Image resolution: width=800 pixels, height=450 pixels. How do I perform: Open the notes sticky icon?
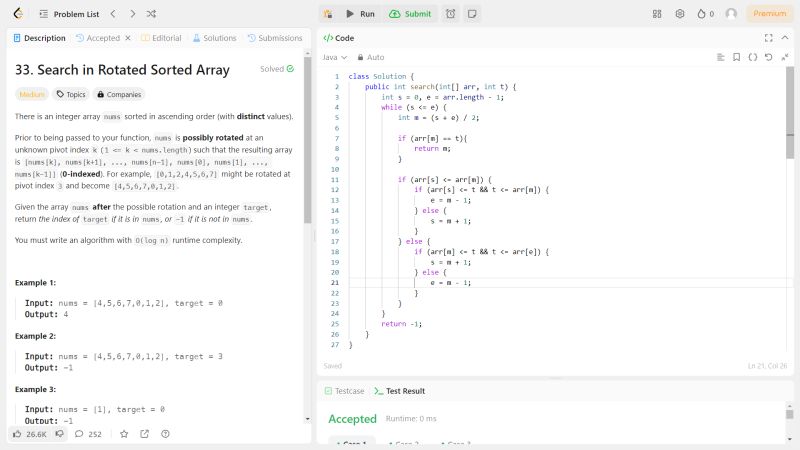472,14
